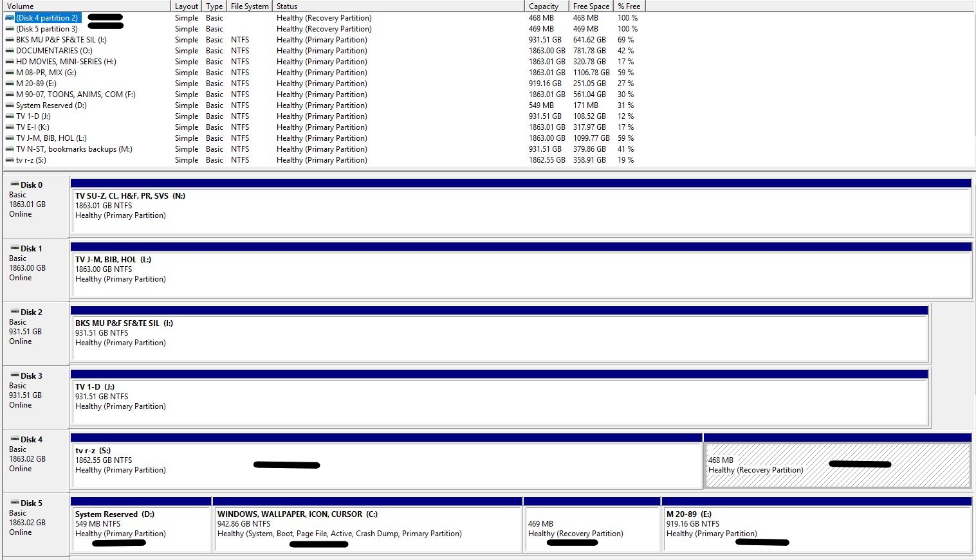Click the drive icon beside (Disk 4 partition 2)
Image resolution: width=976 pixels, height=560 pixels.
(x=10, y=18)
